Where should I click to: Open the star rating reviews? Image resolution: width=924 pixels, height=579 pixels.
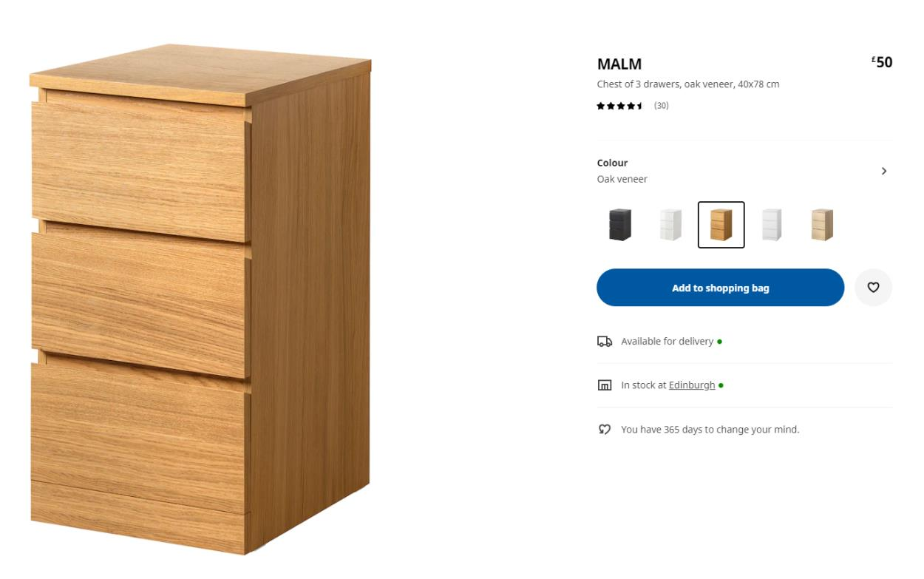click(619, 106)
